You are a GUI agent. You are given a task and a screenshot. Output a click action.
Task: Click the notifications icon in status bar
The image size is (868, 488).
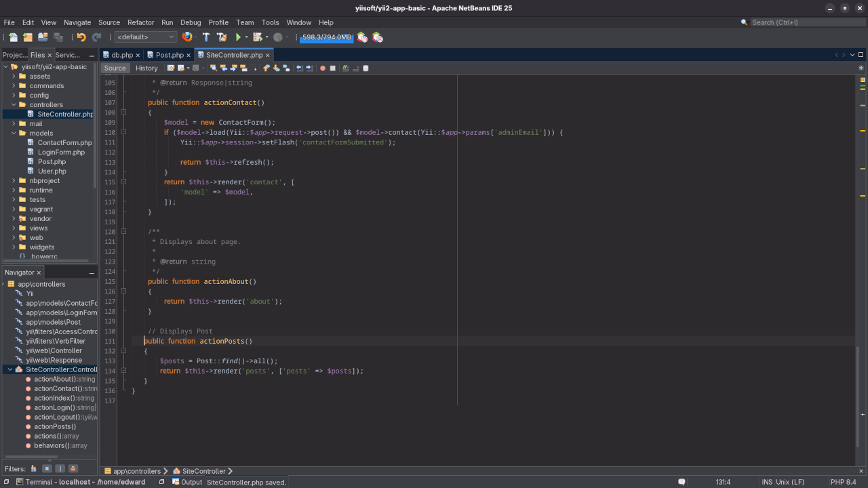click(682, 482)
